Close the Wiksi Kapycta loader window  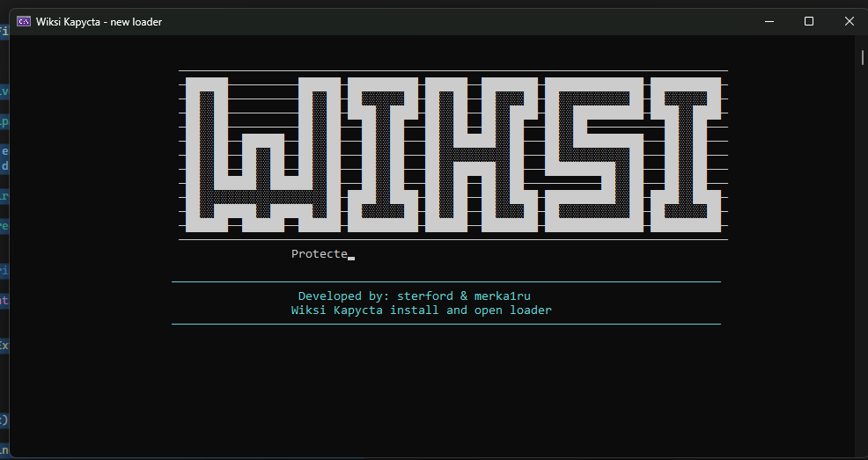point(850,22)
